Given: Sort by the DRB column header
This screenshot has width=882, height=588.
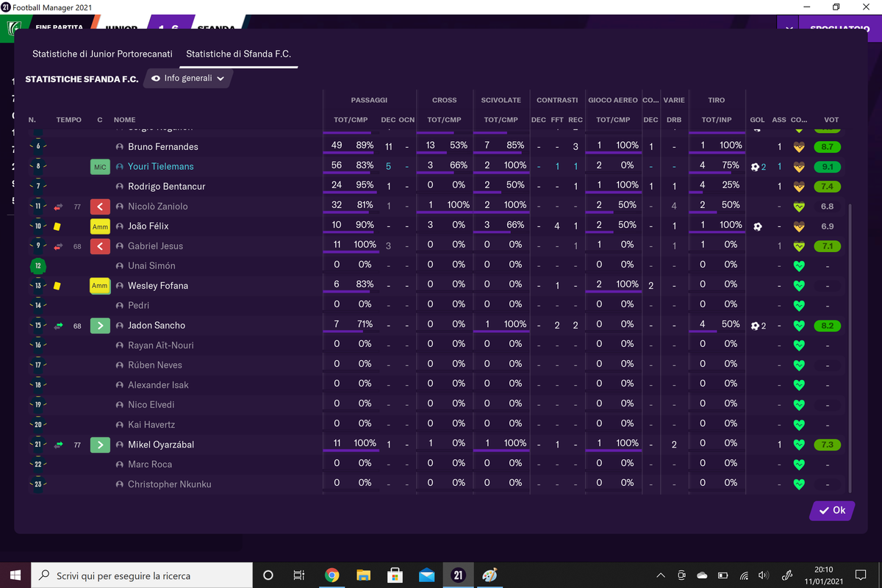Looking at the screenshot, I should [x=674, y=120].
